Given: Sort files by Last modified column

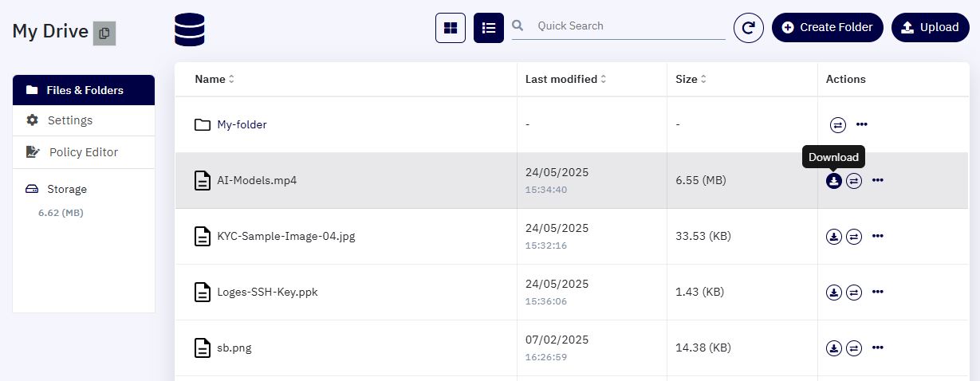Looking at the screenshot, I should coord(566,79).
